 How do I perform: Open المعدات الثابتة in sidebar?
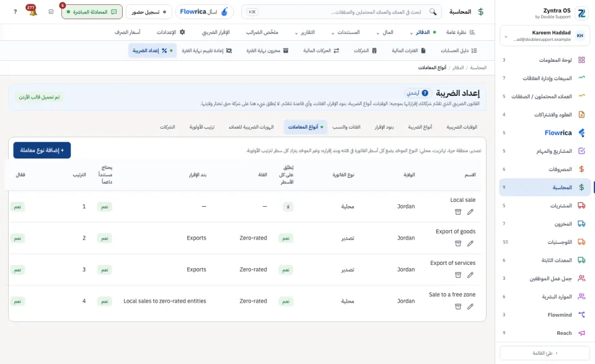pos(545,260)
